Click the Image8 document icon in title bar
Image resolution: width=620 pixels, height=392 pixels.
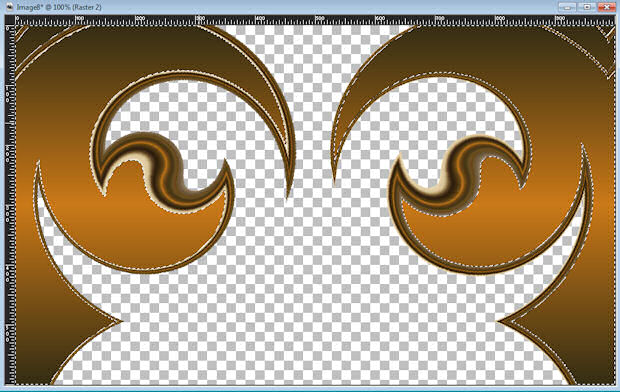9,7
